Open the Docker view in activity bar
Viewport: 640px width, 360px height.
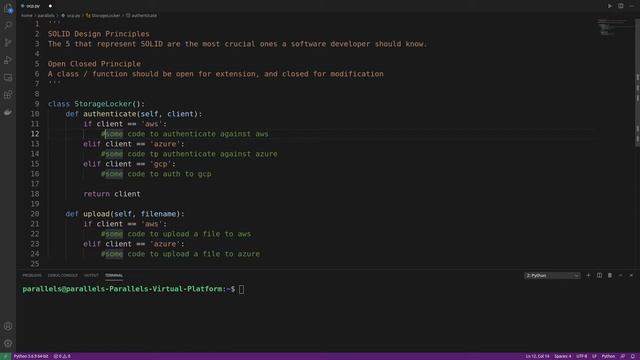(8, 112)
